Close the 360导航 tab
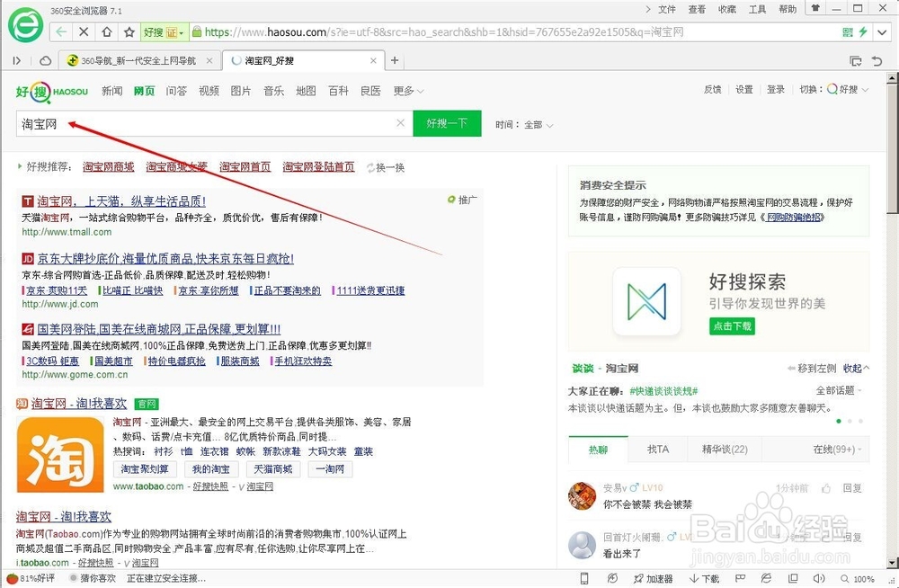This screenshot has width=899, height=588. click(209, 60)
